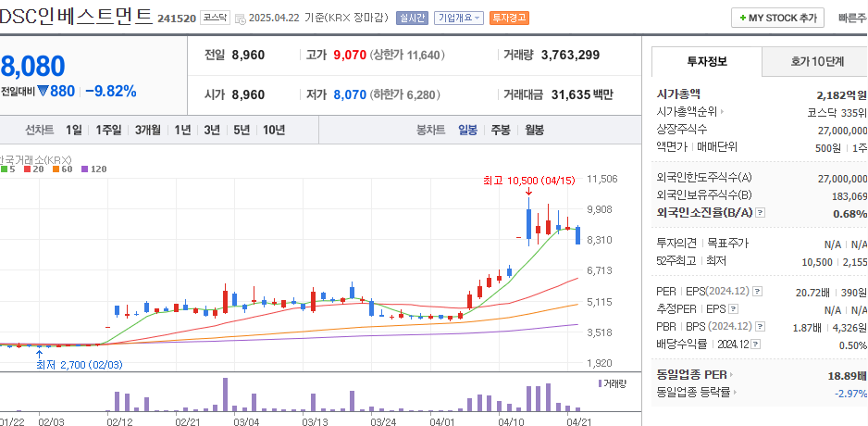The height and width of the screenshot is (426, 868).
Task: Select the 일봉 daily candle chart
Action: pyautogui.click(x=467, y=131)
